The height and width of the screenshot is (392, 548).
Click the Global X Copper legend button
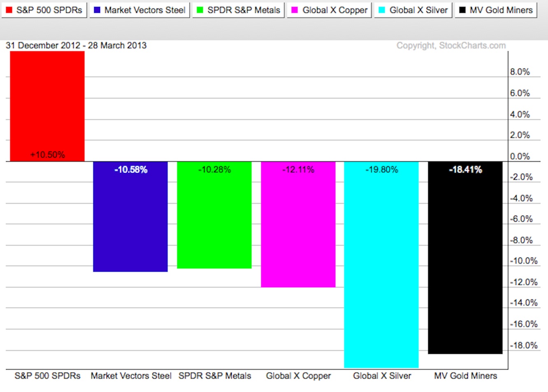(x=329, y=10)
